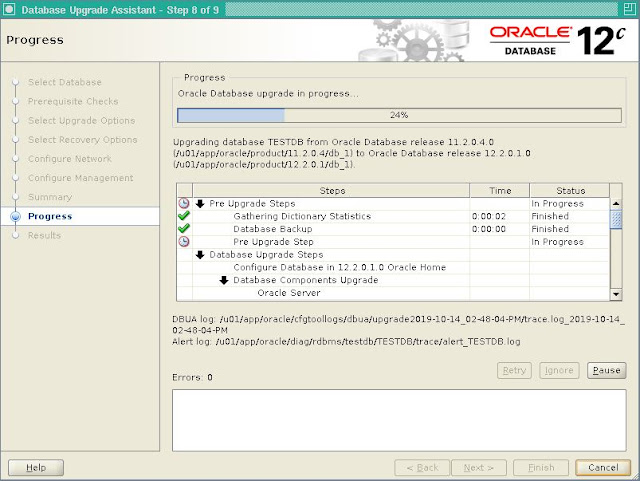Collapse the Pre Upgrade Steps group
The width and height of the screenshot is (640, 481).
[x=200, y=203]
